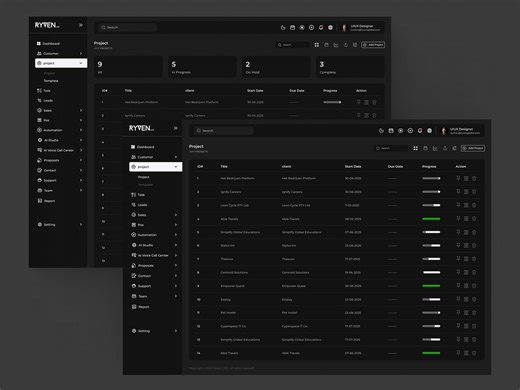Click green progress bar in row 4, front window

tap(431, 219)
